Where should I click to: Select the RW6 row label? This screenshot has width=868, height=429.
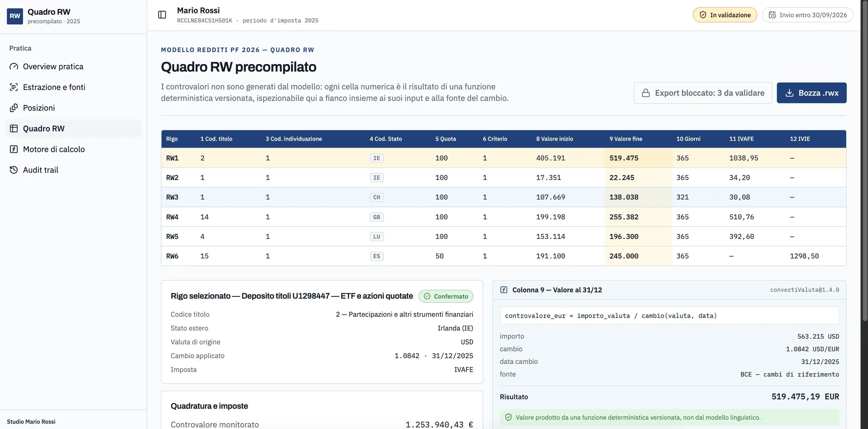[x=172, y=256]
